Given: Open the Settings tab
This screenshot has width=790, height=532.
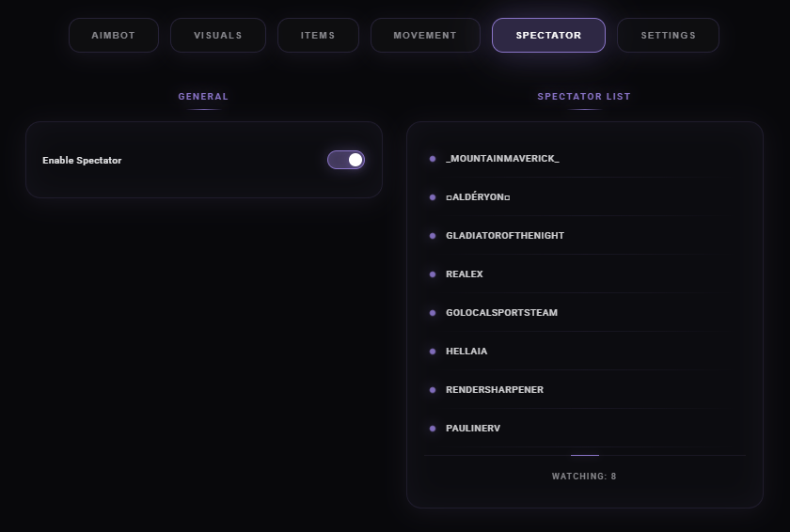Looking at the screenshot, I should (668, 36).
